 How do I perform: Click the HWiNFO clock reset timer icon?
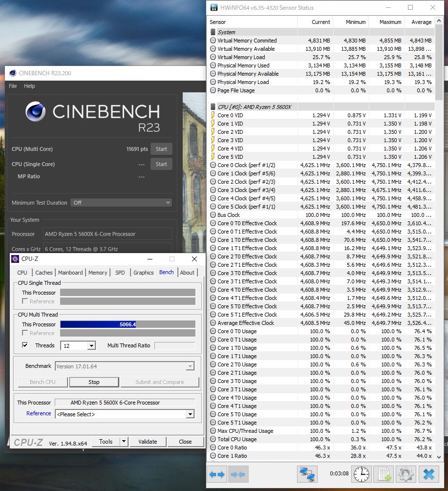tap(361, 474)
